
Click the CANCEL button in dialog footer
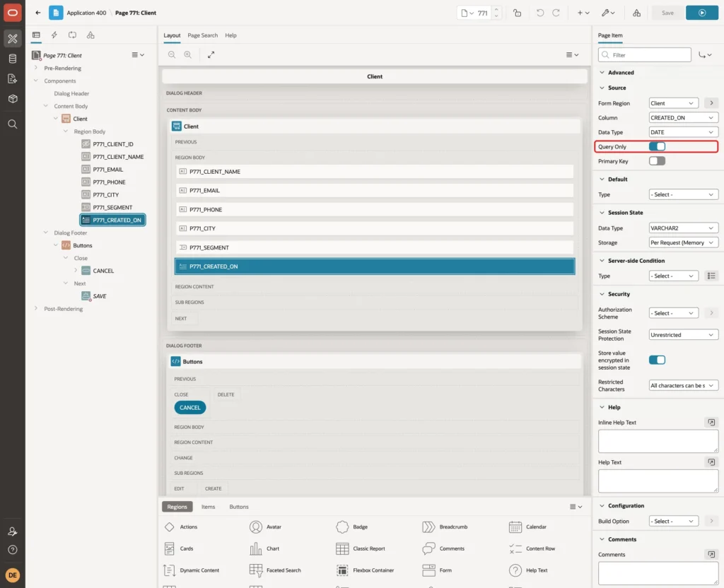click(x=189, y=408)
